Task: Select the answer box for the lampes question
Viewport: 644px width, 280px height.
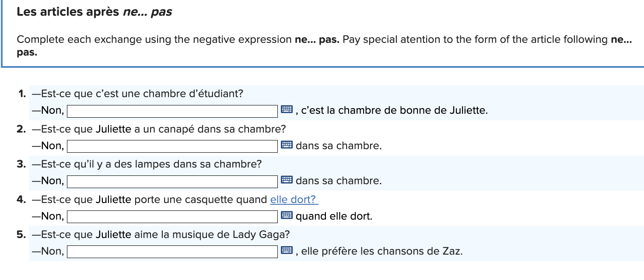Action: (173, 181)
